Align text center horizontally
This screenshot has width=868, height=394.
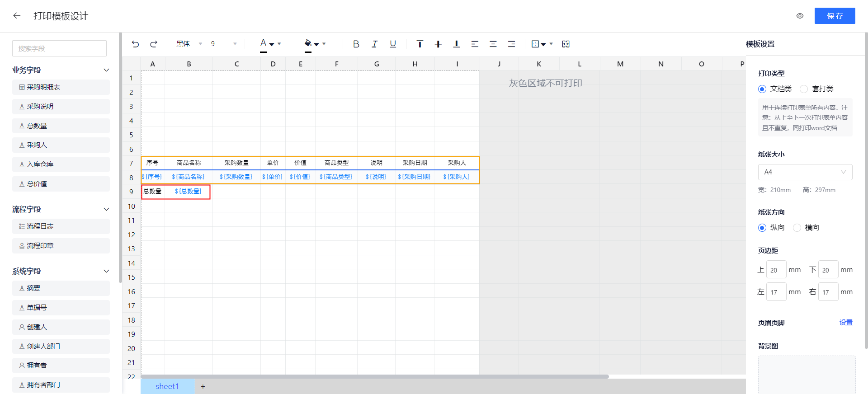[x=493, y=44]
